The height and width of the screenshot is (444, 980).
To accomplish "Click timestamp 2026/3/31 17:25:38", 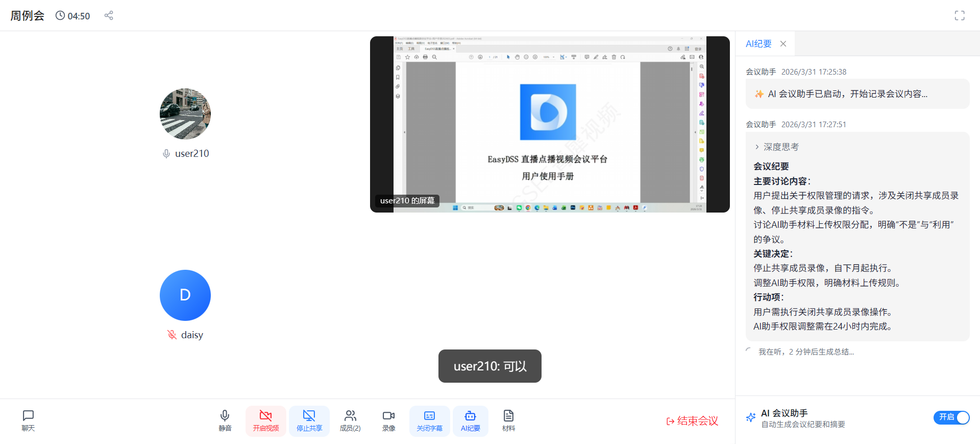I will click(814, 72).
